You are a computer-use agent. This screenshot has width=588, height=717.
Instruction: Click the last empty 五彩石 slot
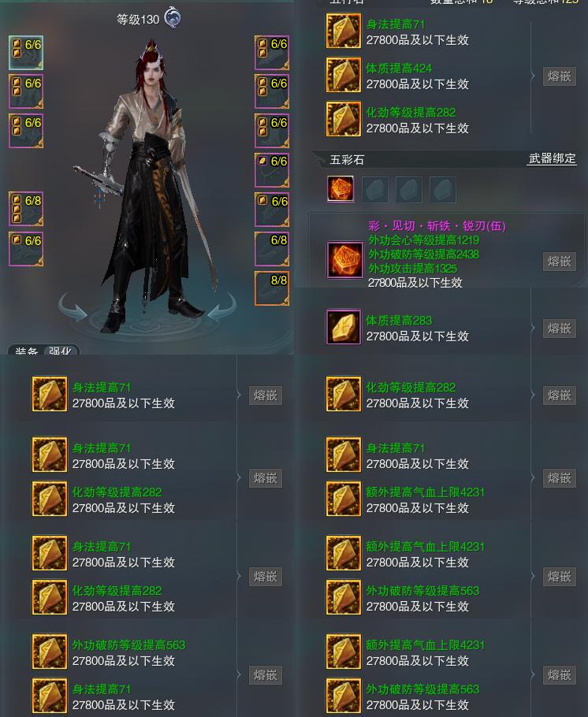[x=442, y=189]
